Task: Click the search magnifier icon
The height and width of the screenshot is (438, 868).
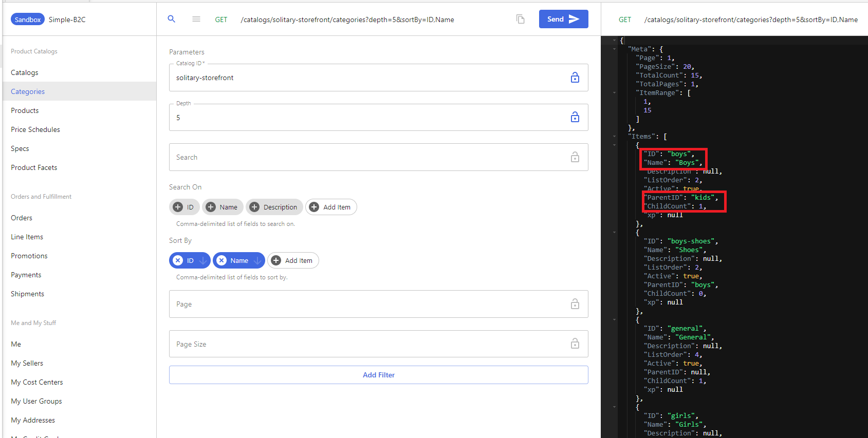Action: click(x=172, y=19)
